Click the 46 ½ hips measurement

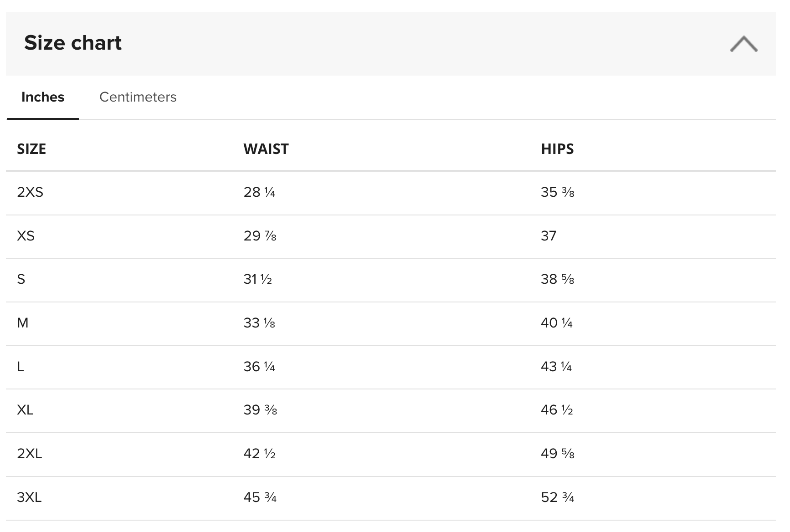pyautogui.click(x=557, y=410)
